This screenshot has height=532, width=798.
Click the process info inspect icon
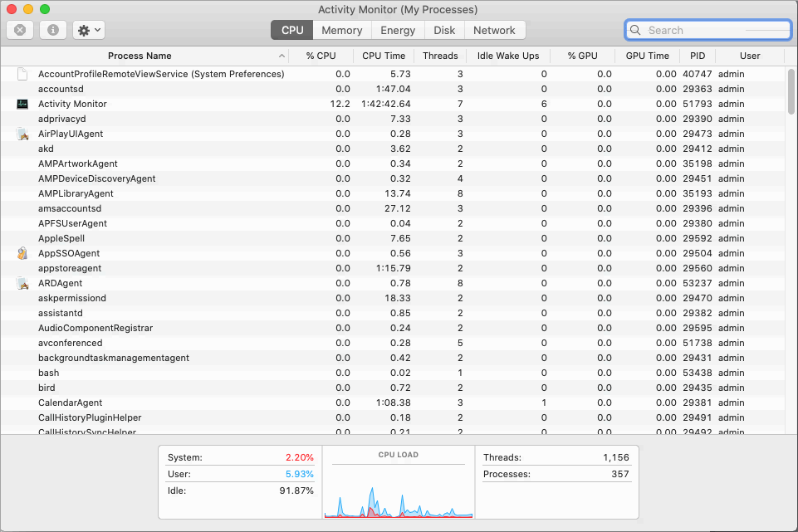tap(53, 30)
